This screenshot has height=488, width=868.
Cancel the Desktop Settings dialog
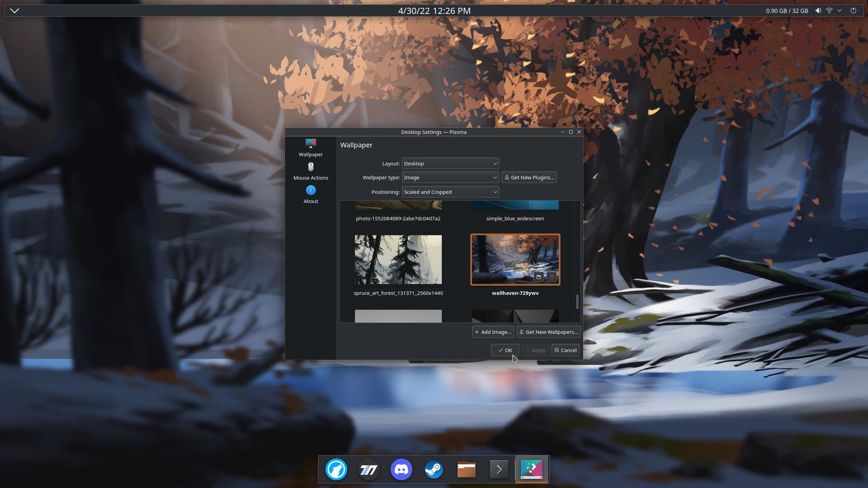click(566, 350)
